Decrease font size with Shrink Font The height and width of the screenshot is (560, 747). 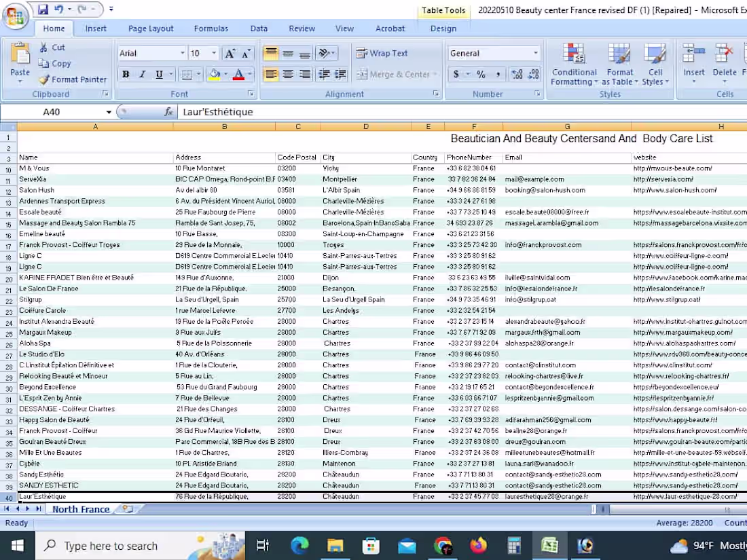pyautogui.click(x=246, y=54)
